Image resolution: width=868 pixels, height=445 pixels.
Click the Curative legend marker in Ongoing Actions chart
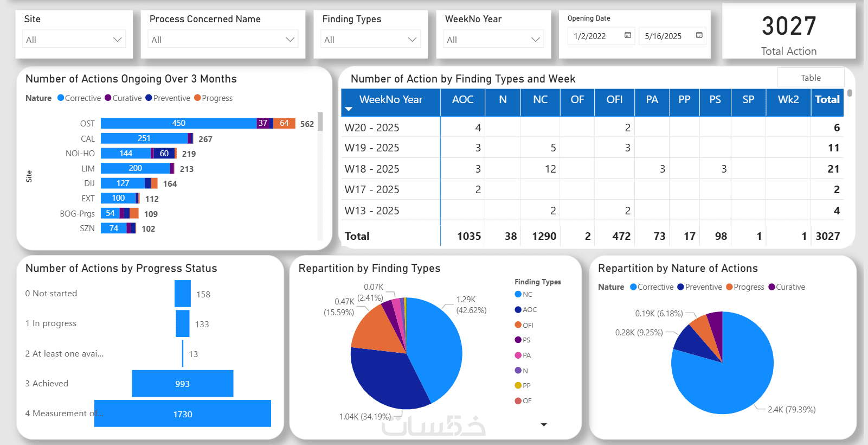(x=108, y=98)
